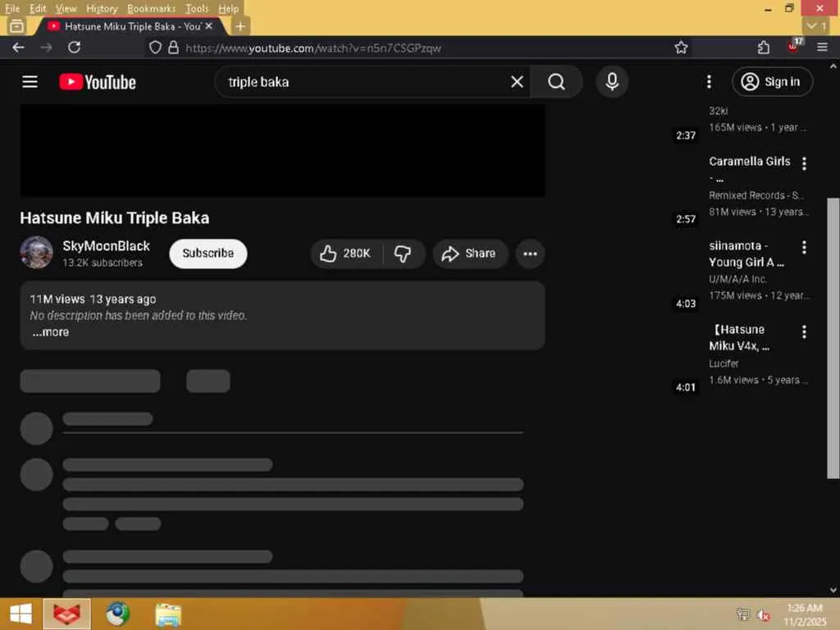Open the globe browser taskbar icon
The height and width of the screenshot is (630, 840).
pos(117,614)
